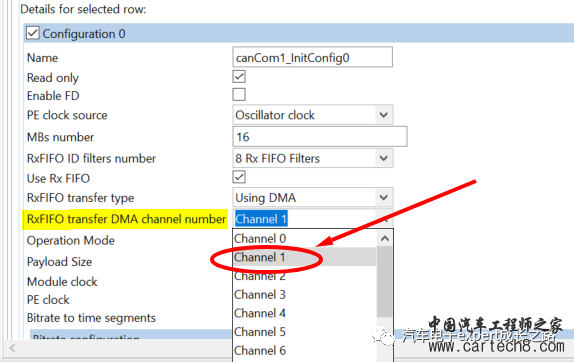The width and height of the screenshot is (574, 362).
Task: Select Channel 0 in the dropdown list
Action: [305, 238]
